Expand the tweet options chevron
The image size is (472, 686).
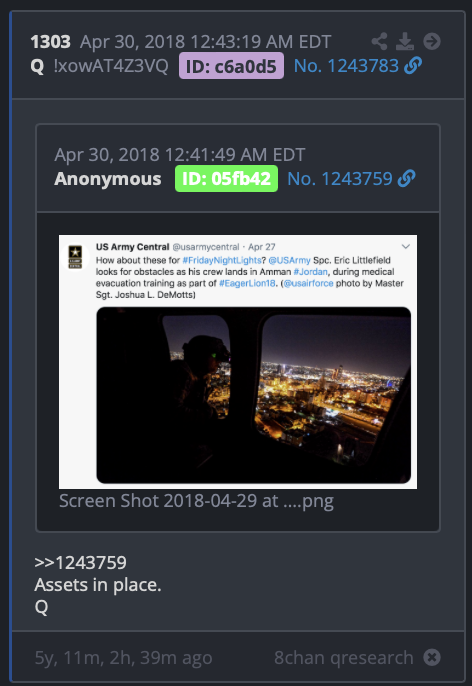pyautogui.click(x=406, y=246)
